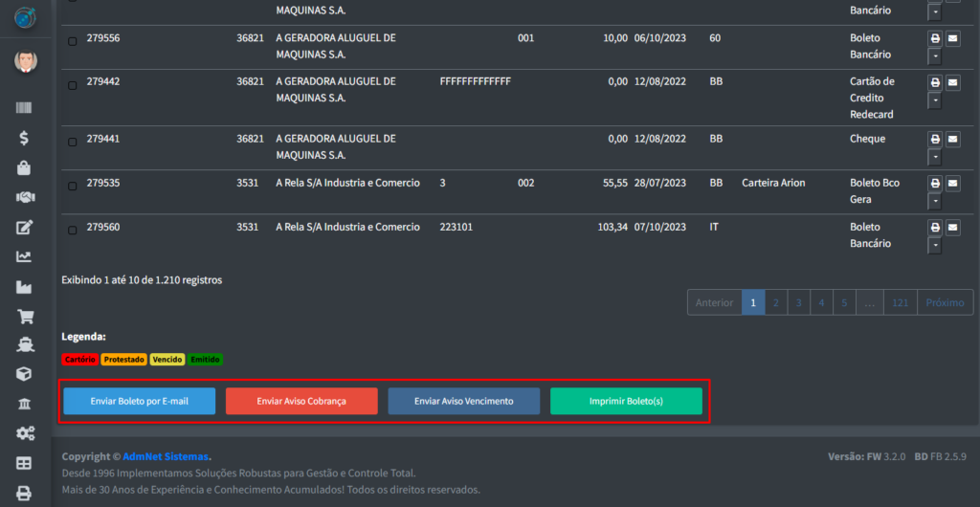Open the dropdown arrow on row 279441
Image resolution: width=980 pixels, height=507 pixels.
pyautogui.click(x=935, y=157)
